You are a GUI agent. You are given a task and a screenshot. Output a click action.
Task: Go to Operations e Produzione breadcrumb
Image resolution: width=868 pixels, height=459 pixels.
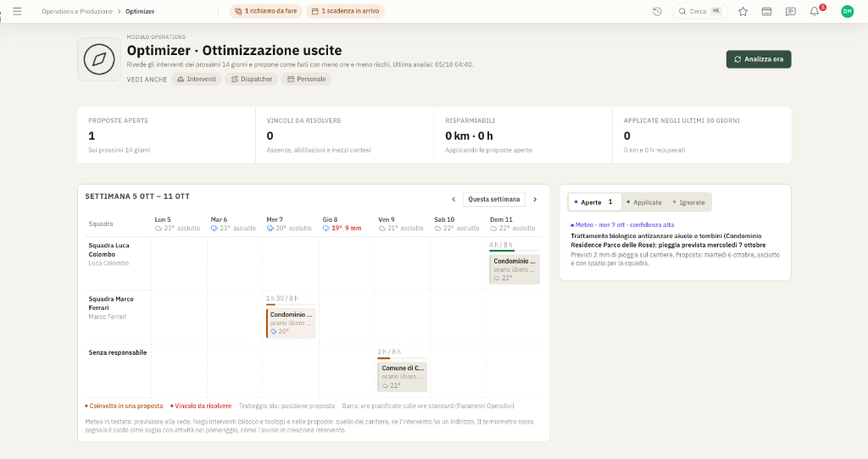(x=77, y=11)
